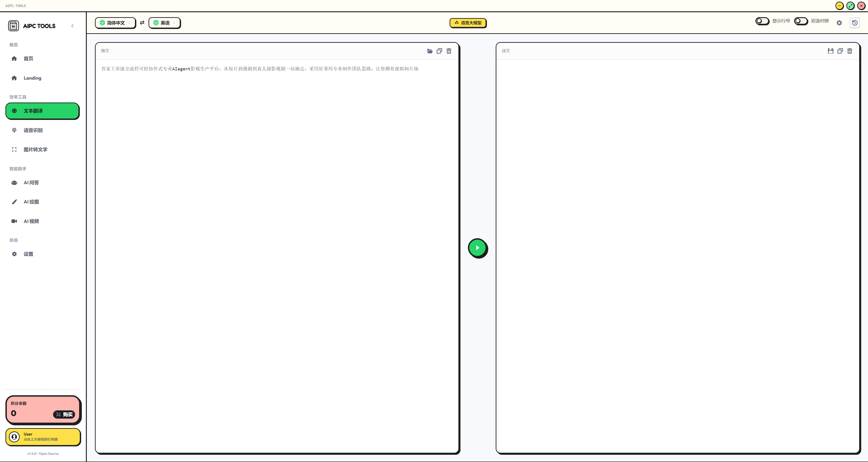Open file folder icon in source panel
Image resolution: width=868 pixels, height=462 pixels.
430,51
